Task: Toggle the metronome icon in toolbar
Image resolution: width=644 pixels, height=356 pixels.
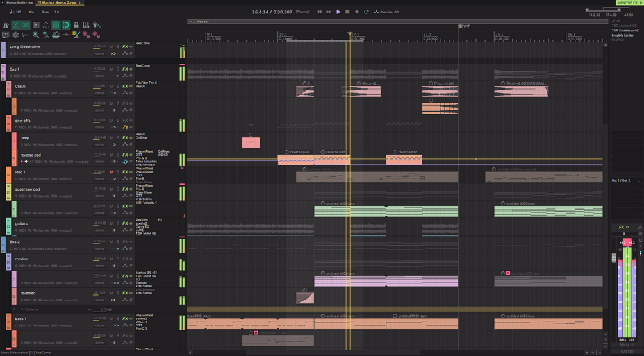Action: point(5,25)
